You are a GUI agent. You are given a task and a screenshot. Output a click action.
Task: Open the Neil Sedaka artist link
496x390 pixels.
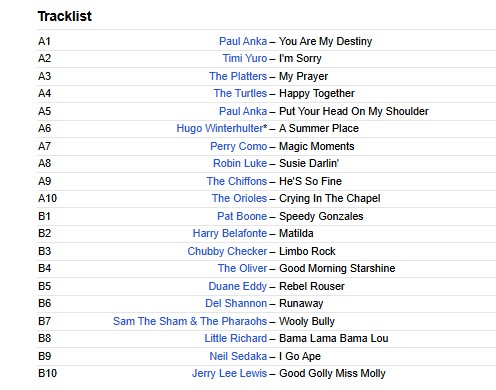coord(238,356)
